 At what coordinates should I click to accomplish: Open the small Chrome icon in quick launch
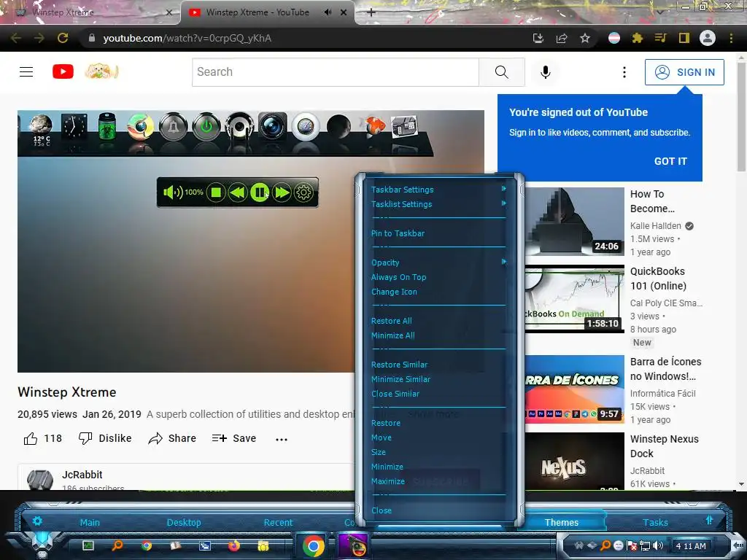147,545
